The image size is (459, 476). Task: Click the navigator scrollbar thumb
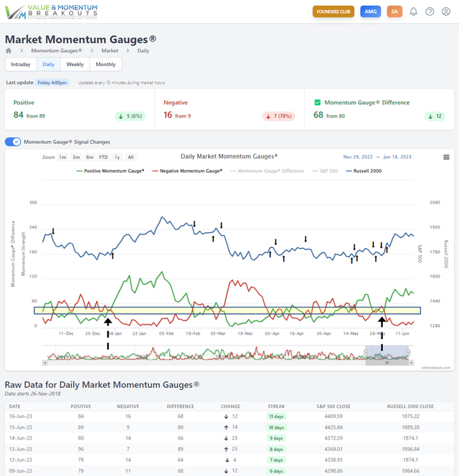(x=387, y=363)
